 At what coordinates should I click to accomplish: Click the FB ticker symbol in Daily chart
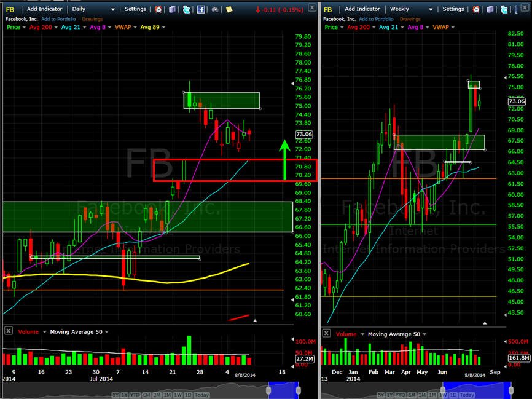coord(10,9)
